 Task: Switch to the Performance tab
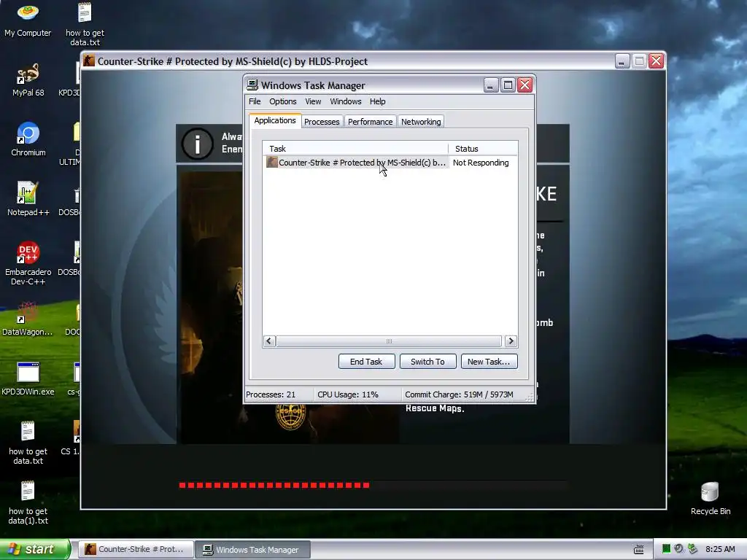coord(370,122)
